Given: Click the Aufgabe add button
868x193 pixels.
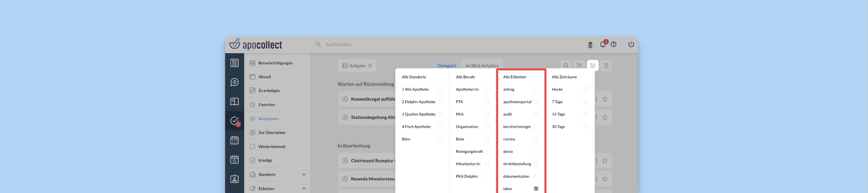Looking at the screenshot, I should click(357, 65).
